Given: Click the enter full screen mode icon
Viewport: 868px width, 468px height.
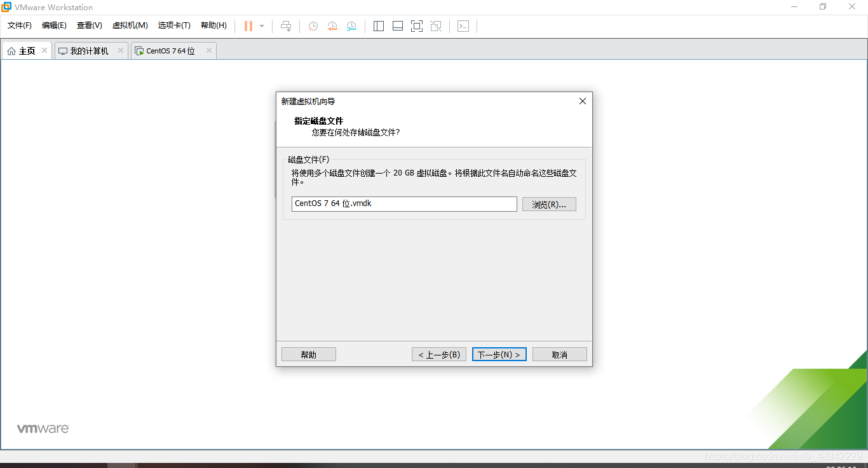Looking at the screenshot, I should point(417,26).
